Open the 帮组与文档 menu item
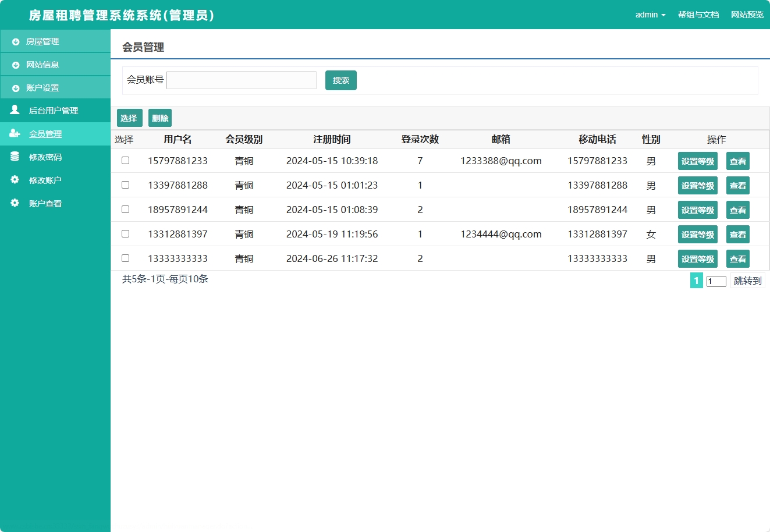This screenshot has width=770, height=532. click(698, 15)
